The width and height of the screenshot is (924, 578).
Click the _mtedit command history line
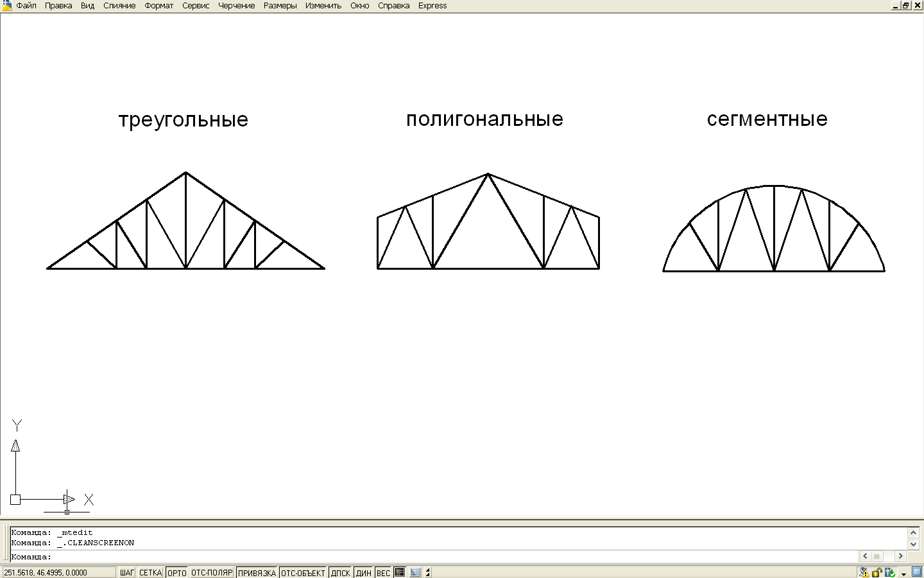click(x=52, y=532)
